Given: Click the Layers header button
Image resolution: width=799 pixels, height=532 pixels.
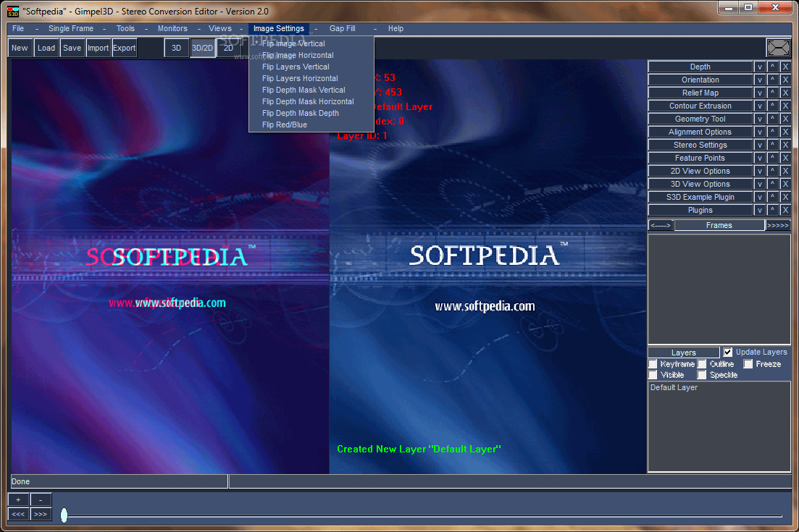Looking at the screenshot, I should point(683,352).
